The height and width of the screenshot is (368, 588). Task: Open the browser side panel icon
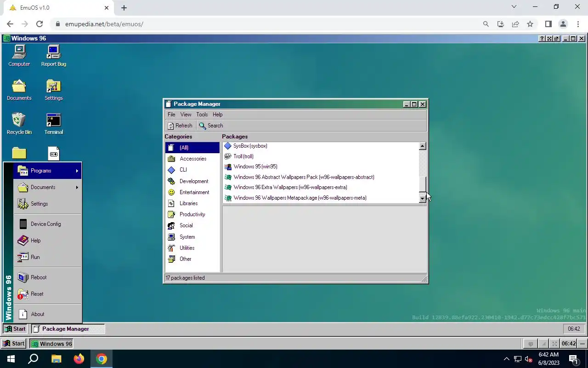pos(548,24)
